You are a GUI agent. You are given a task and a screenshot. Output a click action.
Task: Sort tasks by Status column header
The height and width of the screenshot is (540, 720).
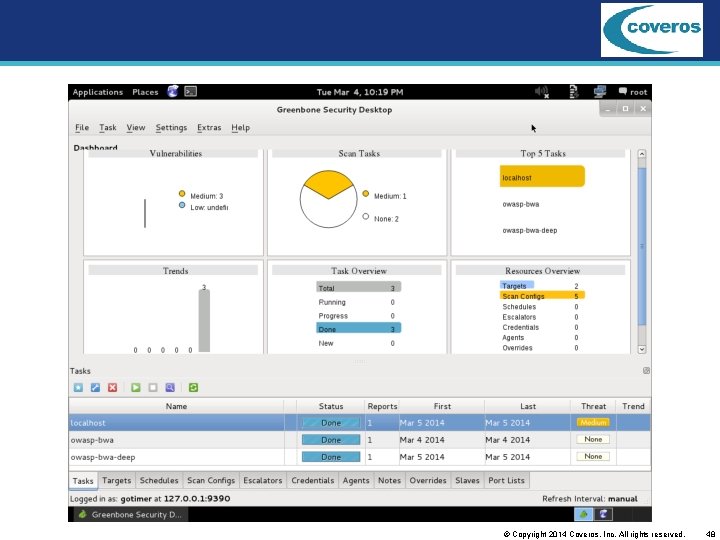331,406
